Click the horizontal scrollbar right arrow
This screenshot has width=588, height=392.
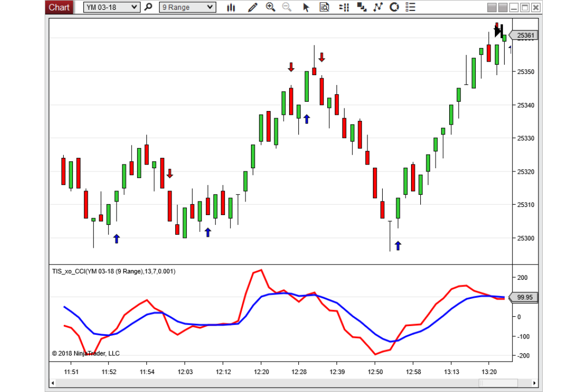point(535,383)
